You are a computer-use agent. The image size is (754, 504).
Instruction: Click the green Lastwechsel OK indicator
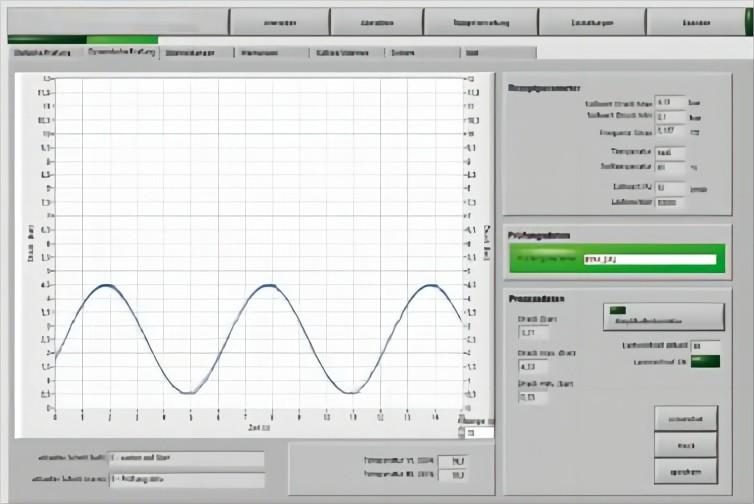point(705,361)
